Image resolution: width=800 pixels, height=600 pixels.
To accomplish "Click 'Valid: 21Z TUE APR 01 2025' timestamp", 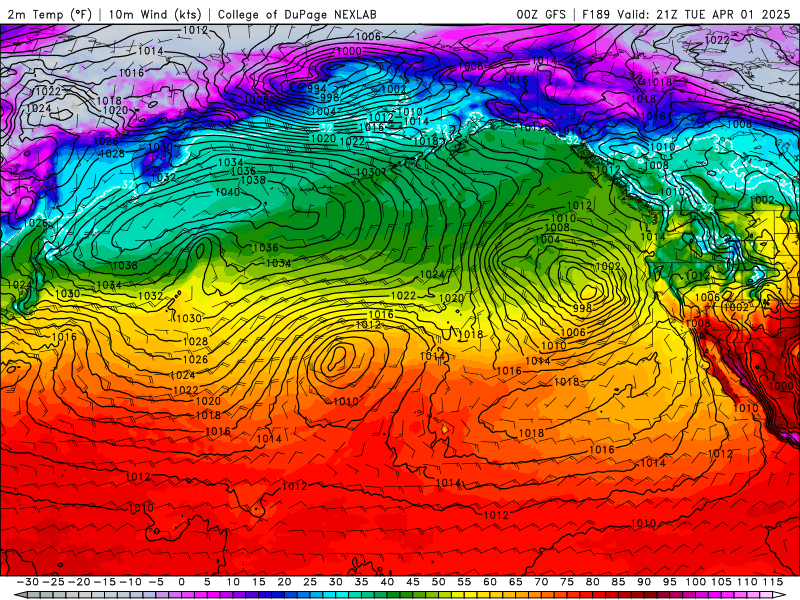I will click(x=704, y=14).
